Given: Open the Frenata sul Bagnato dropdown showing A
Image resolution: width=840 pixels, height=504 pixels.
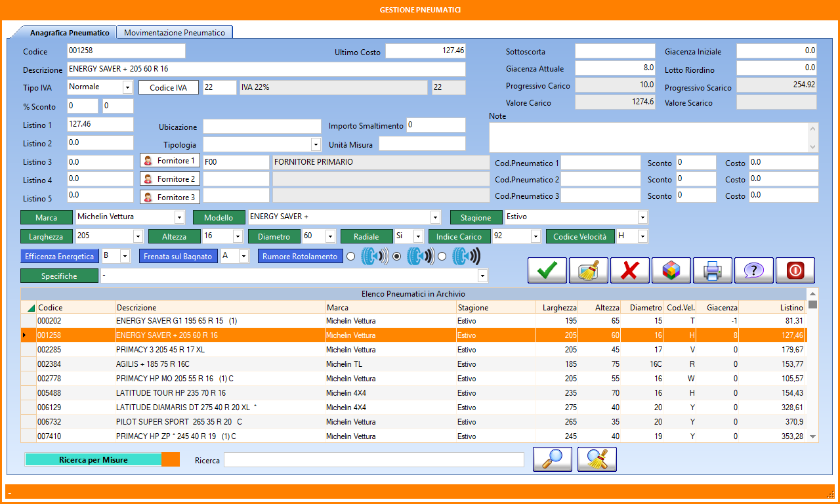Looking at the screenshot, I should click(243, 256).
